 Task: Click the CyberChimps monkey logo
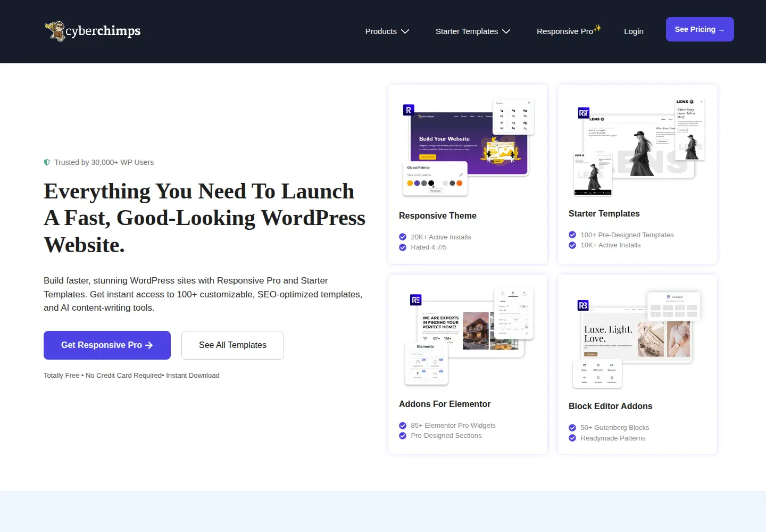click(x=93, y=31)
